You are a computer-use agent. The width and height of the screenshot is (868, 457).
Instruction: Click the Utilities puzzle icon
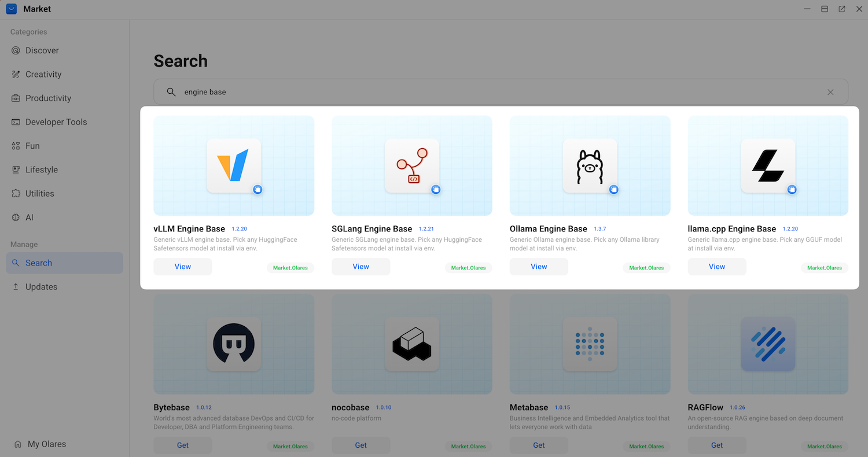(16, 194)
